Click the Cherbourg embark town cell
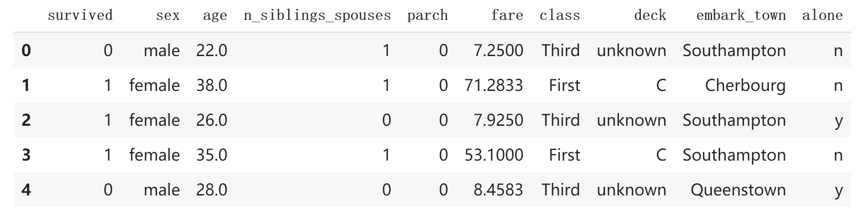868x214 pixels. pyautogui.click(x=745, y=86)
